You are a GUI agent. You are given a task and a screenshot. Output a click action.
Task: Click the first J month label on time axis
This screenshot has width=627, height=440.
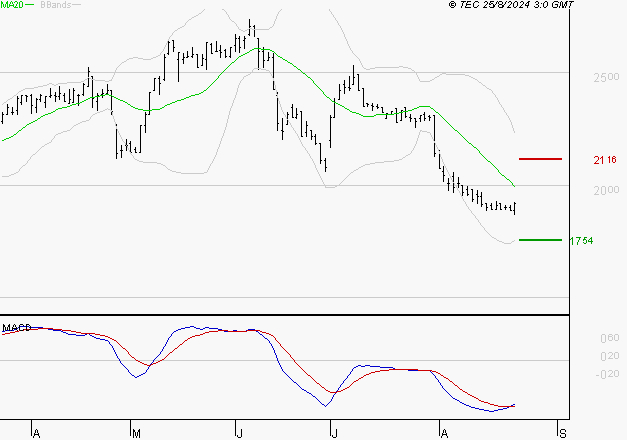pos(240,434)
